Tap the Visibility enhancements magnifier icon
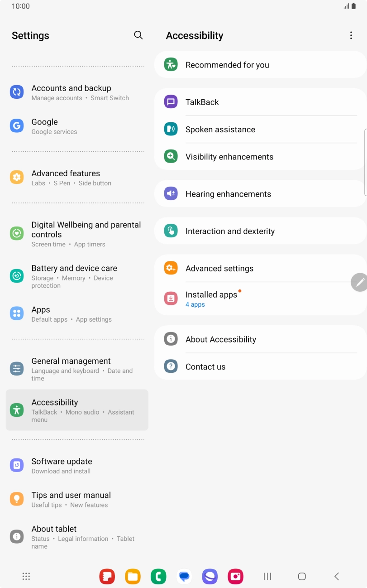Viewport: 367px width, 588px height. (x=171, y=156)
